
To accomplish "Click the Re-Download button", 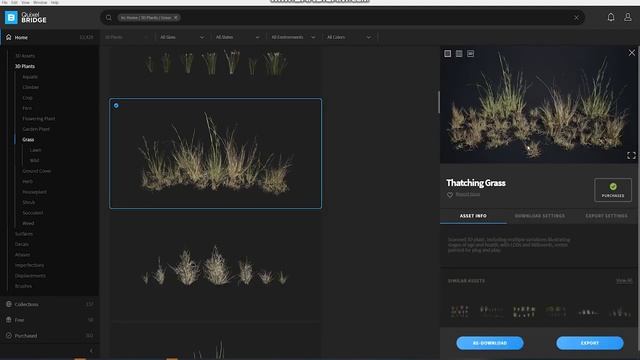I will [x=490, y=343].
